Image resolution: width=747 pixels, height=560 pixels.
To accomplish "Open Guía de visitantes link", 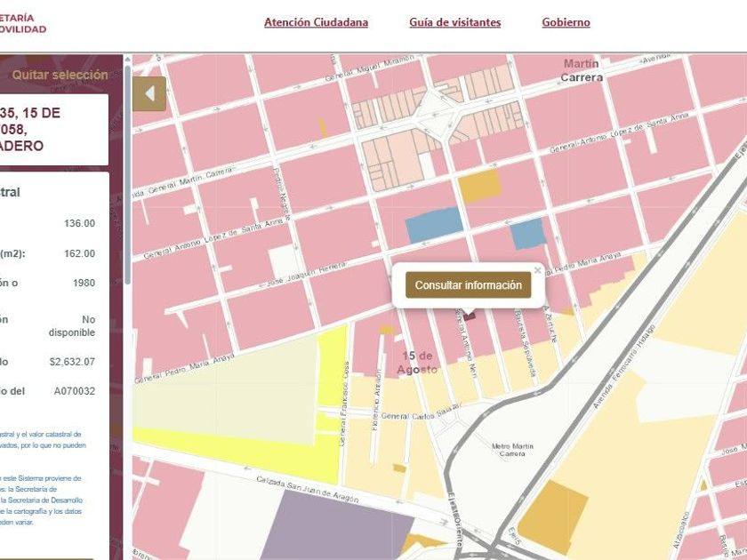I will pyautogui.click(x=454, y=22).
